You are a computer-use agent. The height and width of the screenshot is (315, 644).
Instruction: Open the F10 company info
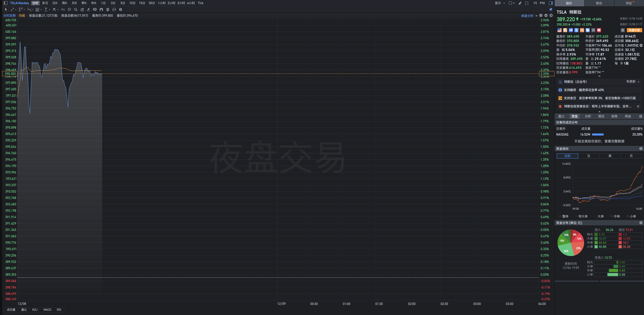click(x=542, y=3)
